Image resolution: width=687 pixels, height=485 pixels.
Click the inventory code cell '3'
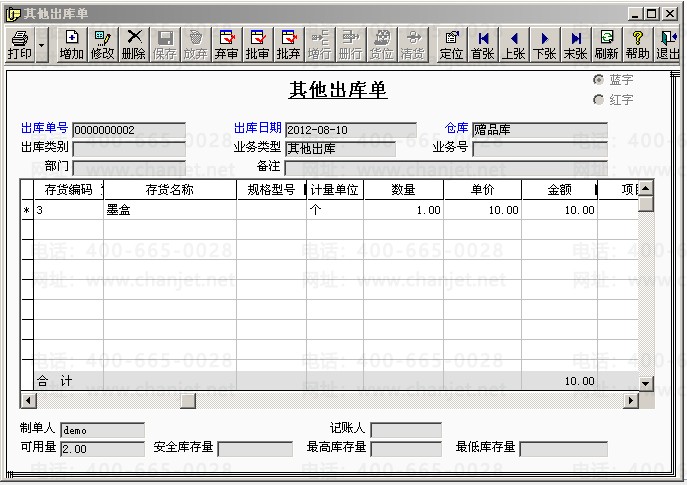(x=68, y=210)
